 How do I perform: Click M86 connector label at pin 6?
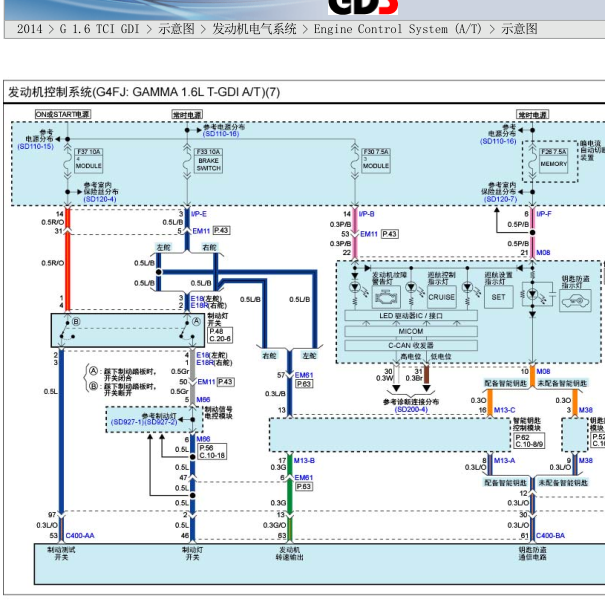coord(203,439)
